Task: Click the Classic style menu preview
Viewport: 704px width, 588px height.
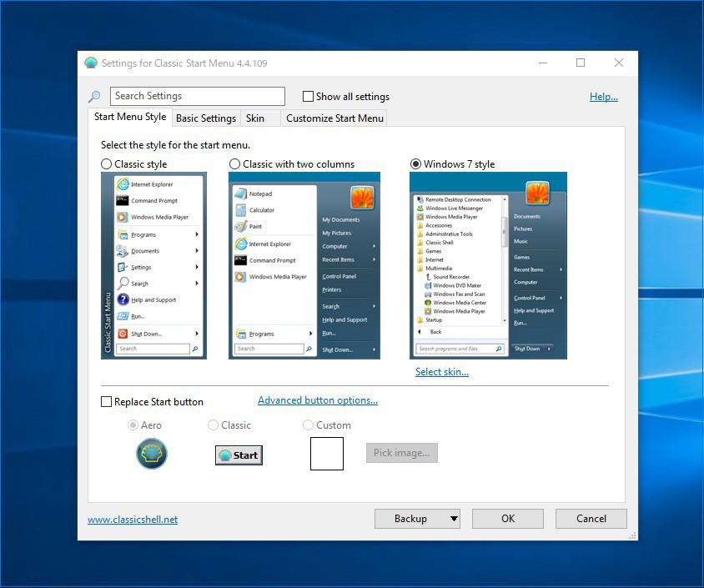Action: (x=154, y=266)
